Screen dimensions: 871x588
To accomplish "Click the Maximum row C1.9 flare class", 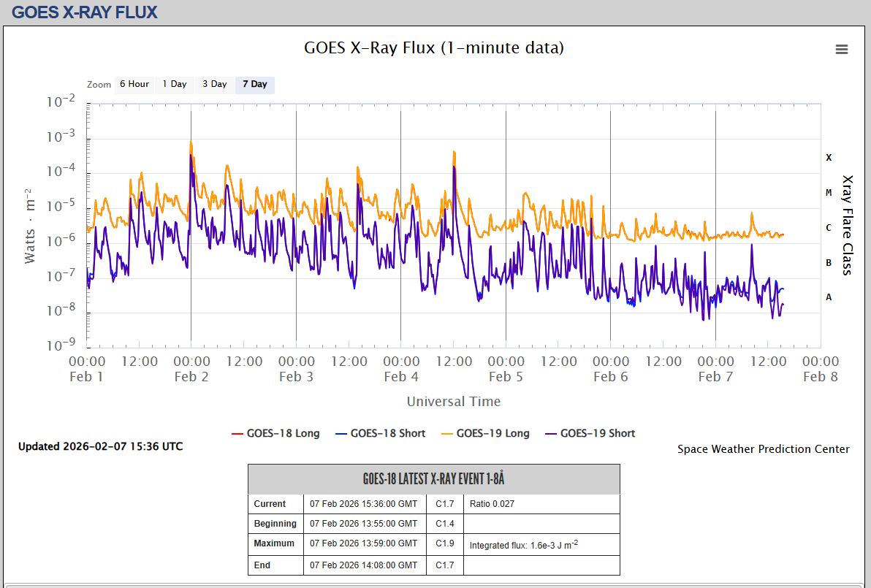I will [445, 543].
